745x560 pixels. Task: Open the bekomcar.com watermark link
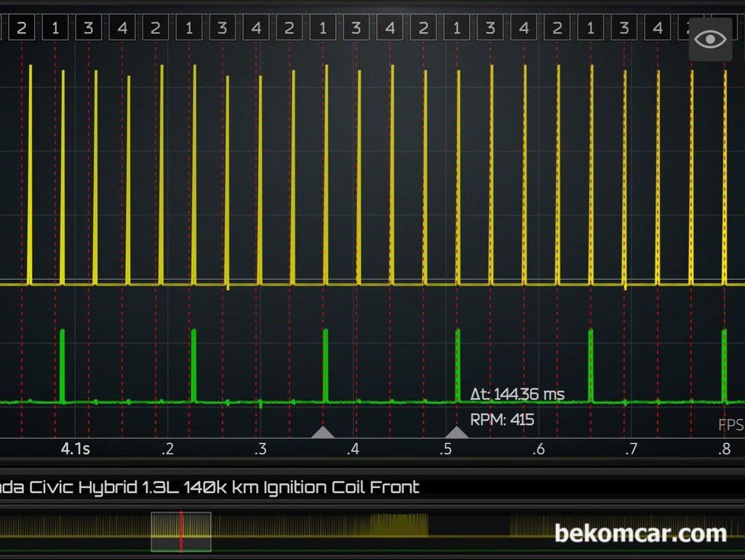click(x=640, y=534)
